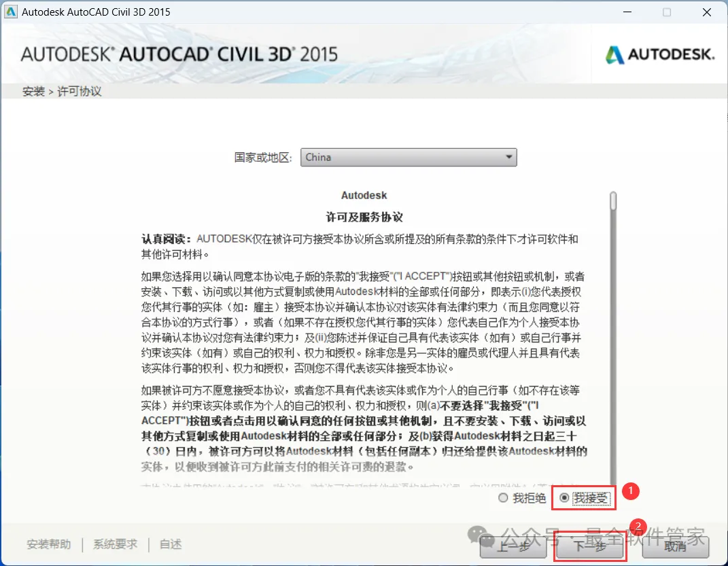Open the 自述 (Readme) link

click(171, 544)
